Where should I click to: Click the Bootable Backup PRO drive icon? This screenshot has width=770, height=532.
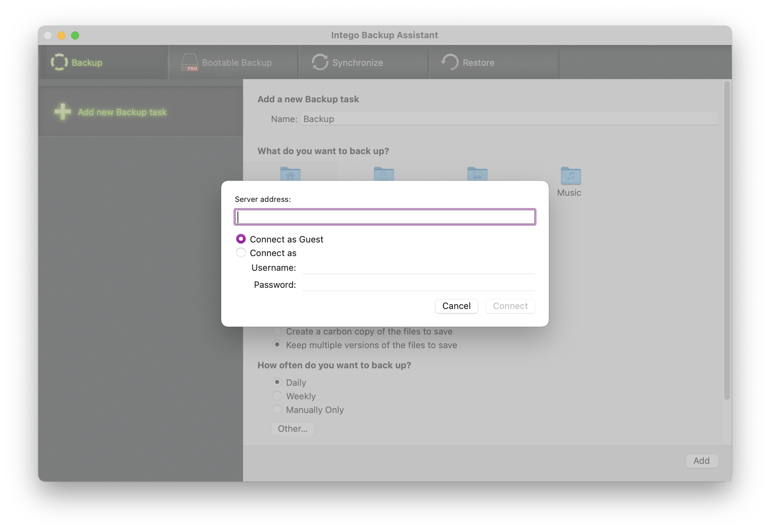(x=189, y=62)
